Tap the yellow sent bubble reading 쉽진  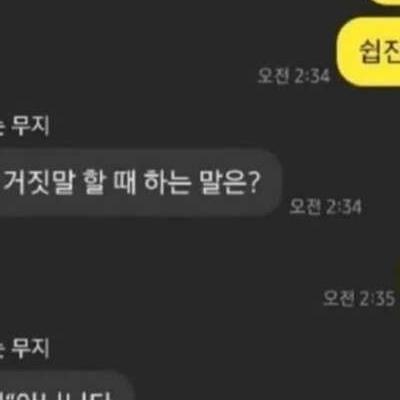(368, 52)
